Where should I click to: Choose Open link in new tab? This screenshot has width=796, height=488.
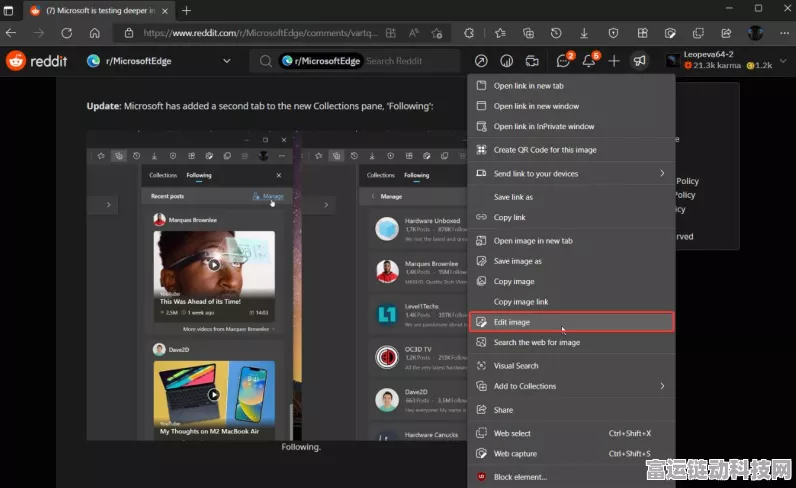click(x=572, y=86)
